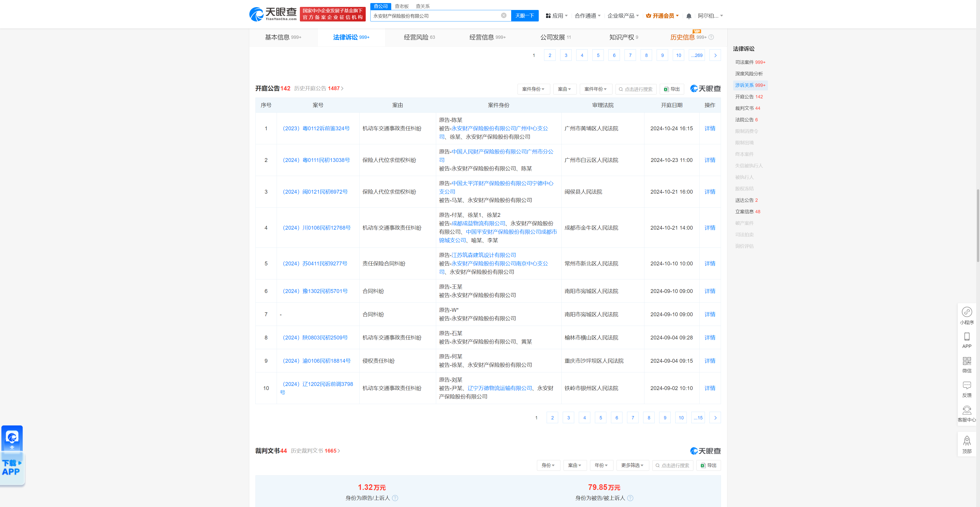The image size is (980, 507).
Task: Open case (2023)粤0112诉前鉴324号
Action: [316, 129]
